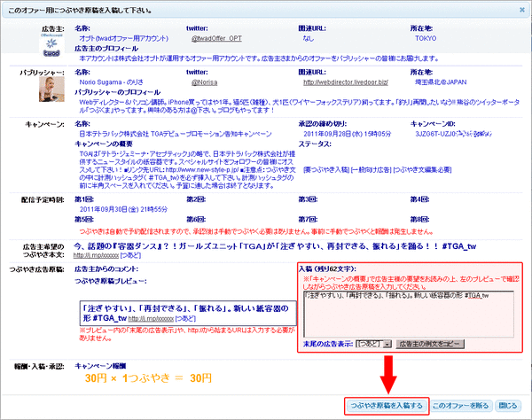Click short URL in tweet preview box
This screenshot has width=532, height=420.
(x=151, y=319)
